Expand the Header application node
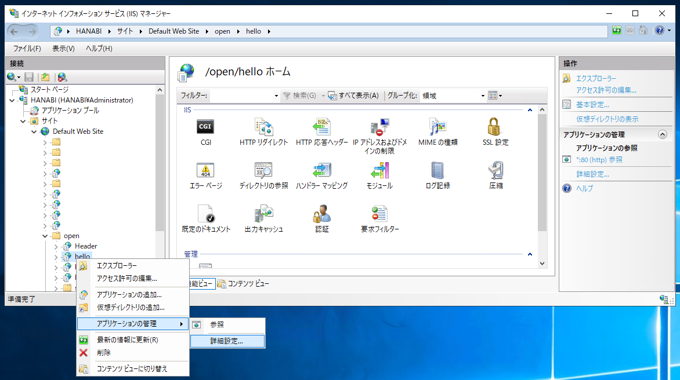 pyautogui.click(x=56, y=246)
